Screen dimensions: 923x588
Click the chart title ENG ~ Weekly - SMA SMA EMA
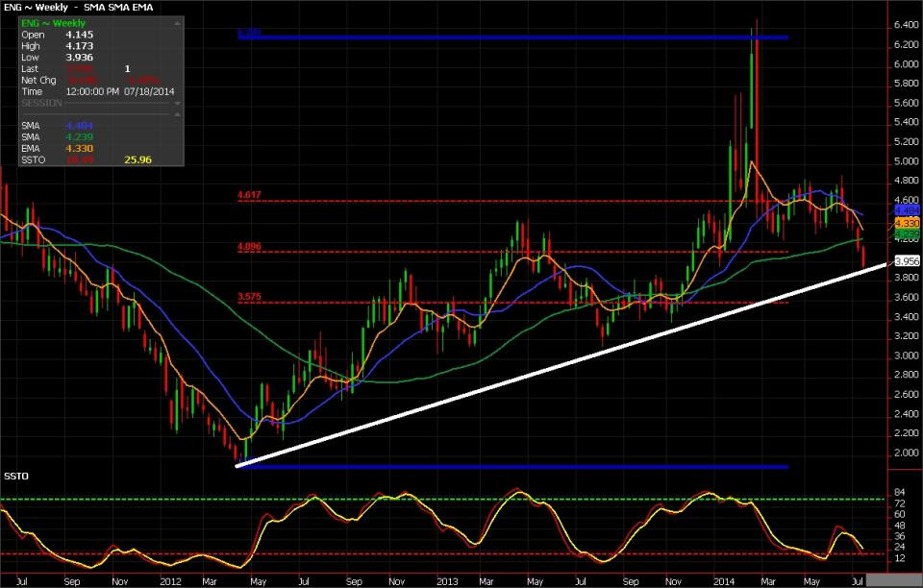click(x=78, y=8)
